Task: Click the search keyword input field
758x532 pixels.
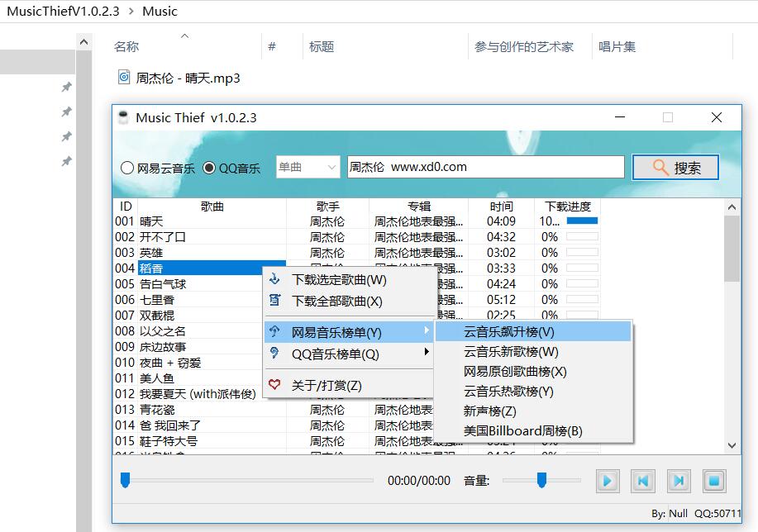Action: tap(485, 167)
